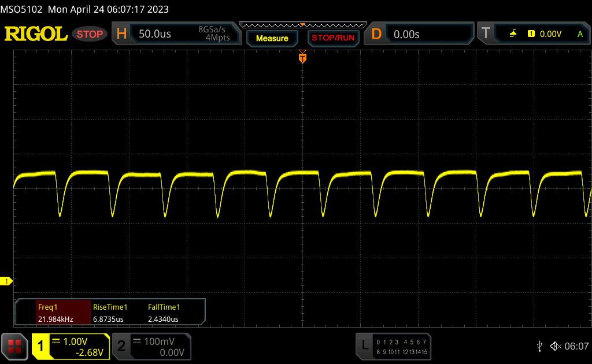592x364 pixels.
Task: Click the MSO5102 date timestamp header
Action: tap(84, 9)
